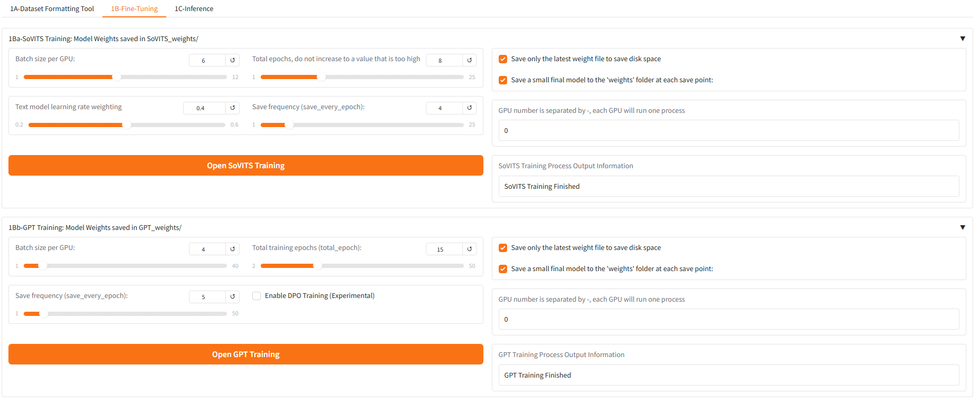Enable DPO Training (Experimental)
Image resolution: width=980 pixels, height=404 pixels.
pos(256,296)
